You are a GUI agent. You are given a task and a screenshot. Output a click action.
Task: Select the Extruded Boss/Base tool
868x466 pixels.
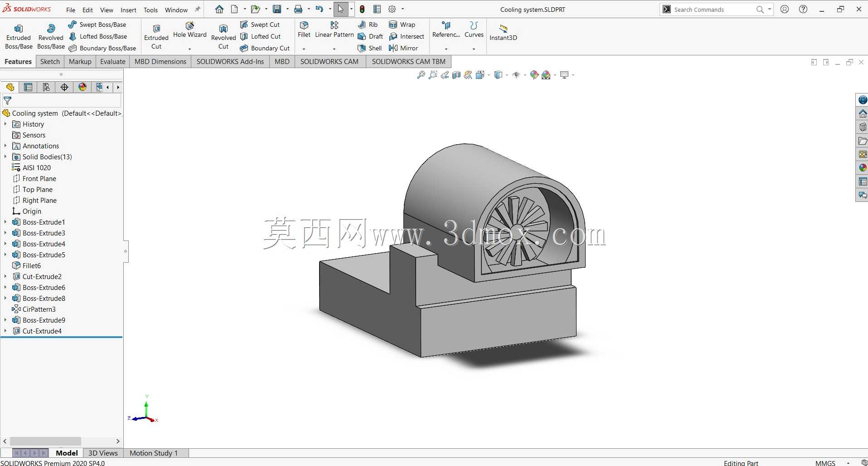[x=19, y=37]
